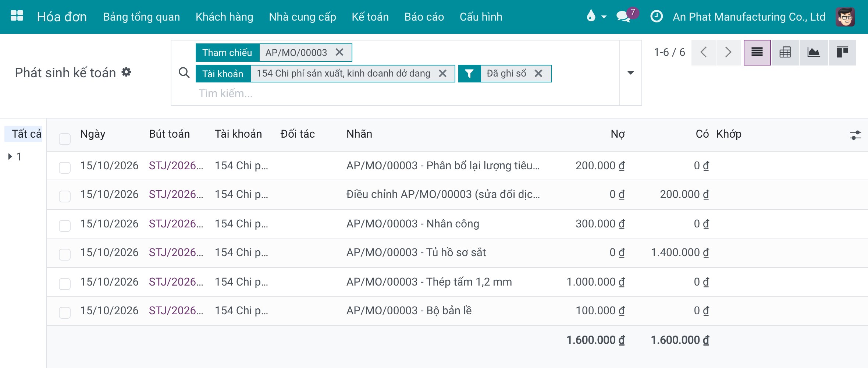Go to the previous page of records

pos(704,52)
